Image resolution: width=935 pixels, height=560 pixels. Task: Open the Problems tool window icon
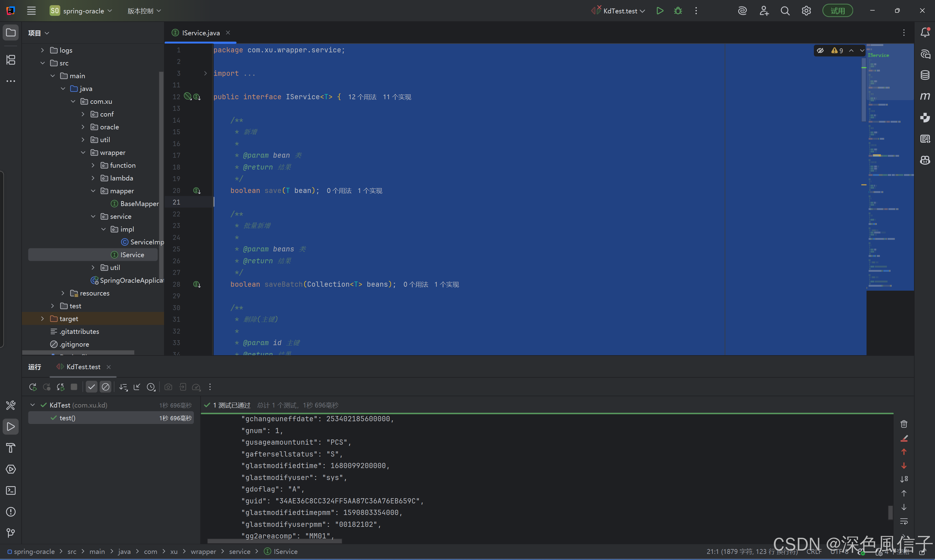11,512
